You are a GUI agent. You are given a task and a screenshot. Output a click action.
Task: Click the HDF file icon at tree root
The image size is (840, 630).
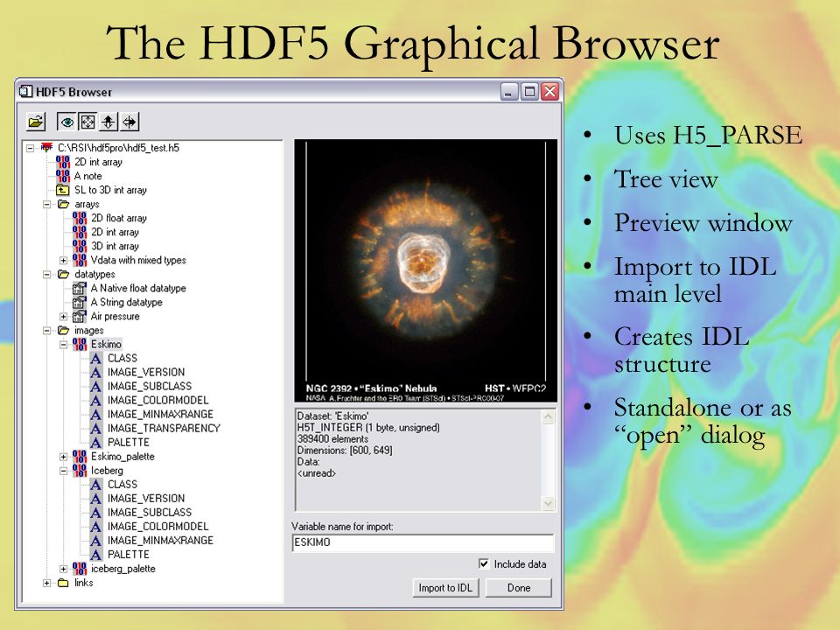(47, 147)
